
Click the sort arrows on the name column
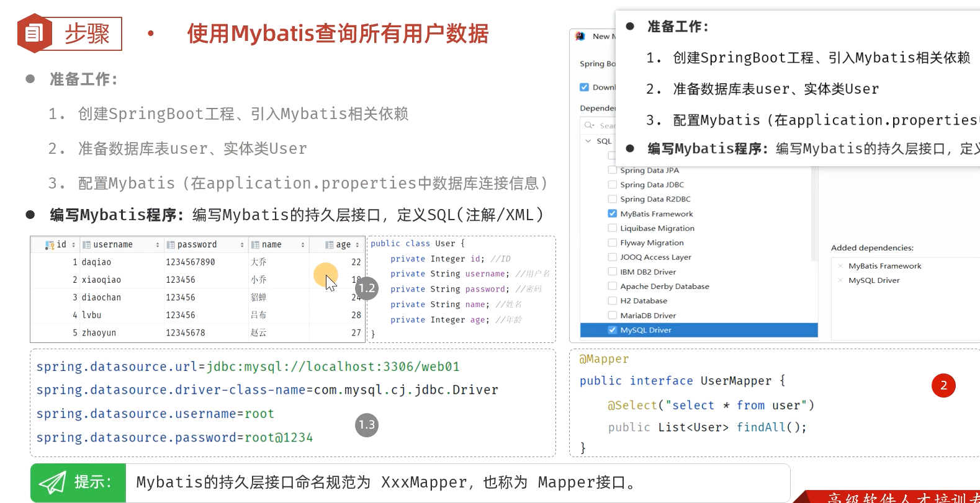[x=303, y=245]
